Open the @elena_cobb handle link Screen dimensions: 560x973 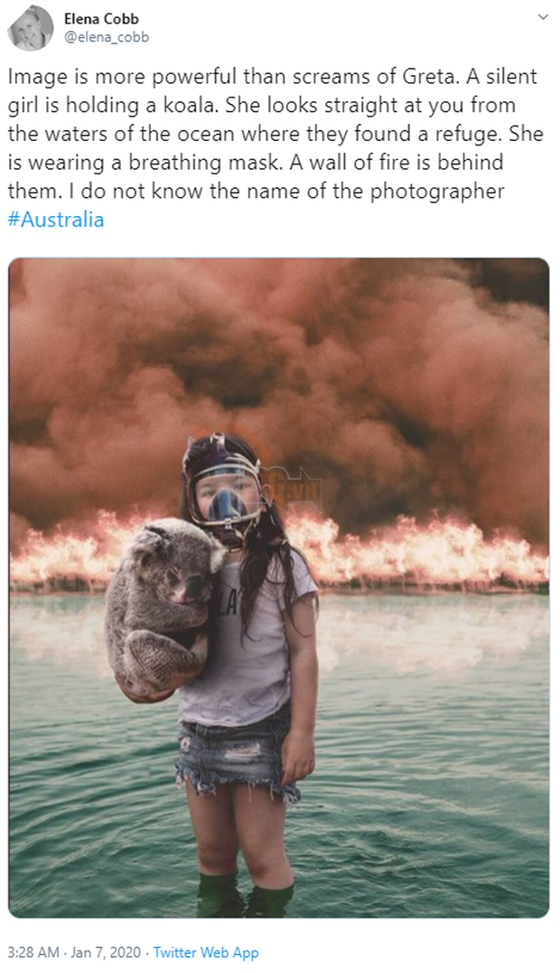pos(106,37)
